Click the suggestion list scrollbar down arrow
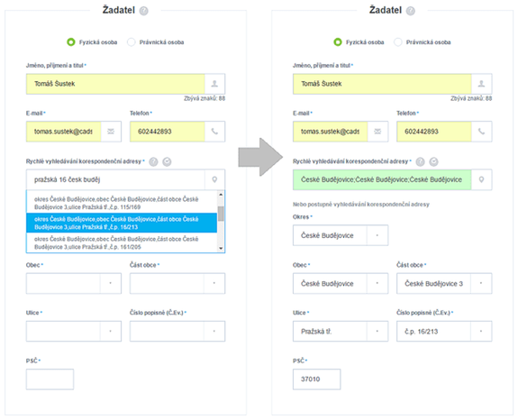Screen dimensions: 518x420 coord(221,249)
